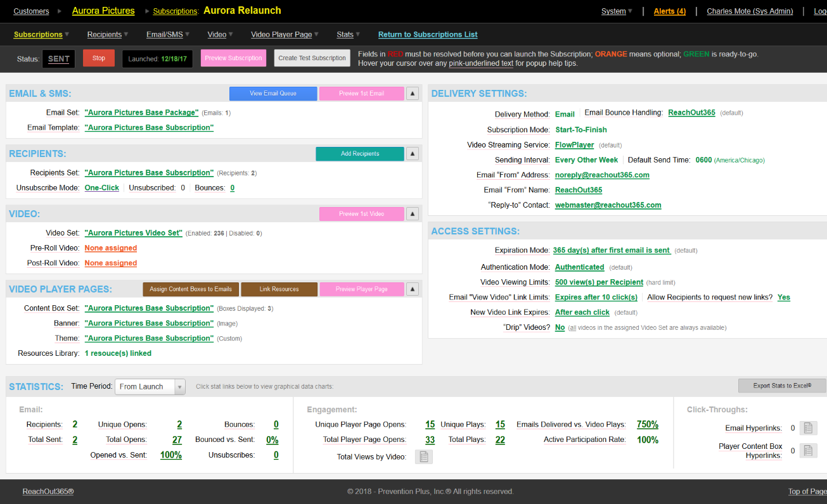Collapse the Video Player Pages section
Viewport: 827px width, 504px height.
[412, 289]
